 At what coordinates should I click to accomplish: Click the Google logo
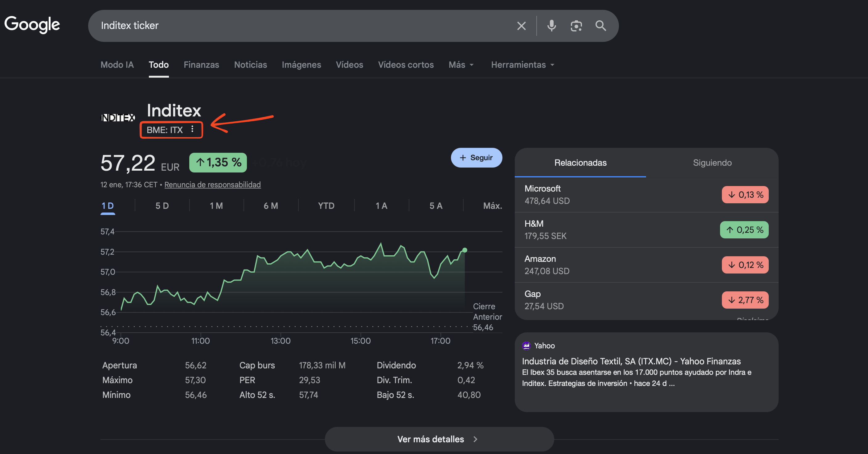(32, 25)
